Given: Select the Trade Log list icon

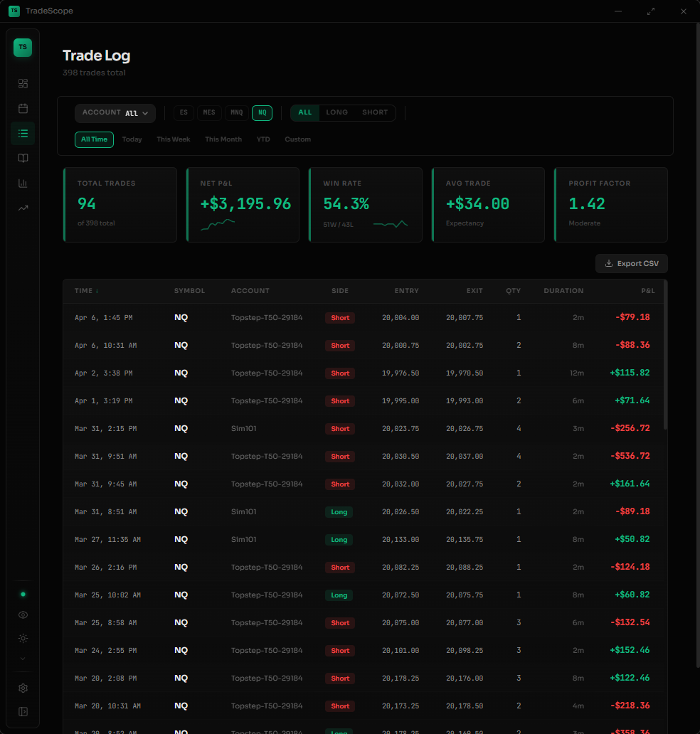Looking at the screenshot, I should tap(23, 133).
